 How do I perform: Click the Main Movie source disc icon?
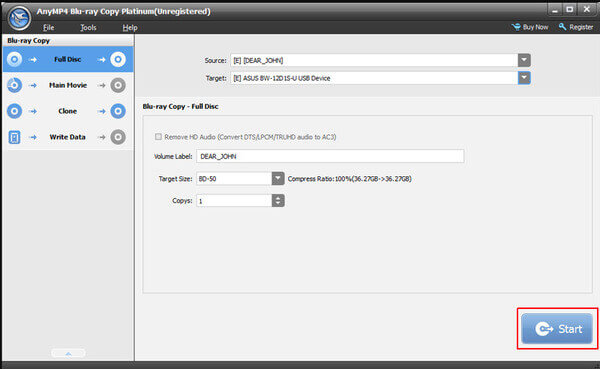pyautogui.click(x=15, y=85)
